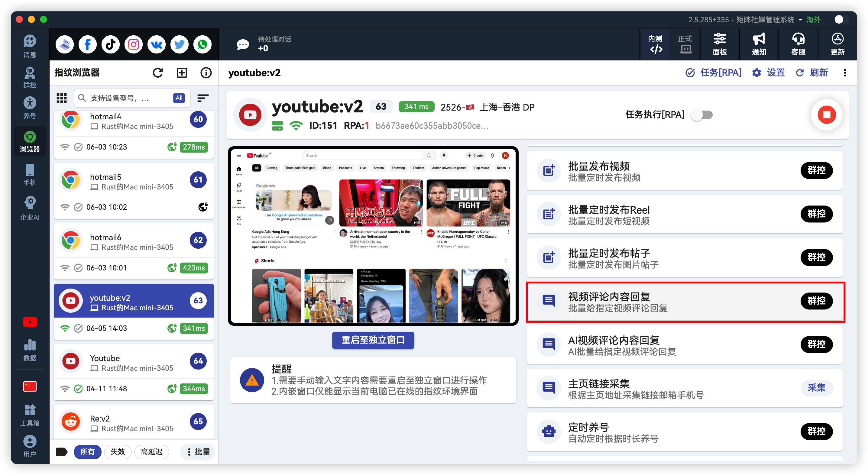Image resolution: width=868 pixels, height=475 pixels.
Task: Open the 手机 sidebar section
Action: (30, 175)
